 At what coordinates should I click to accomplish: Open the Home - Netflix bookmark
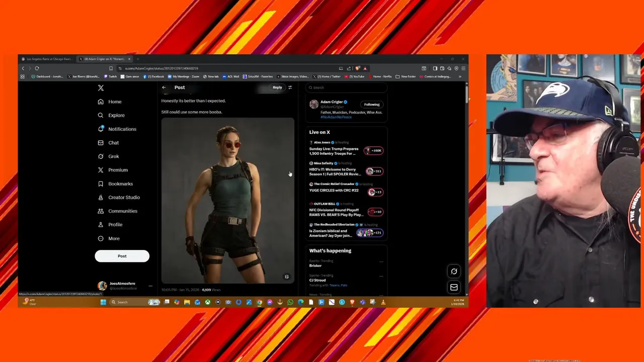coord(380,76)
